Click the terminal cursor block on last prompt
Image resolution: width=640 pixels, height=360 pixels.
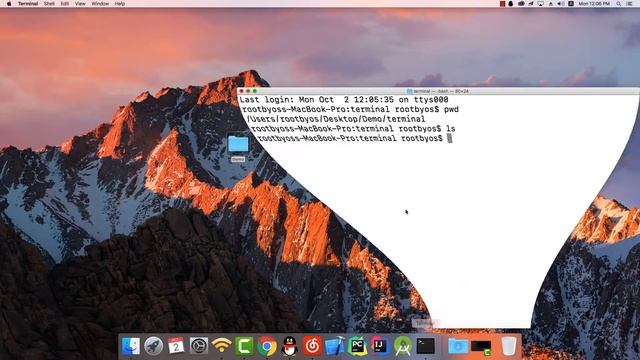(449, 138)
